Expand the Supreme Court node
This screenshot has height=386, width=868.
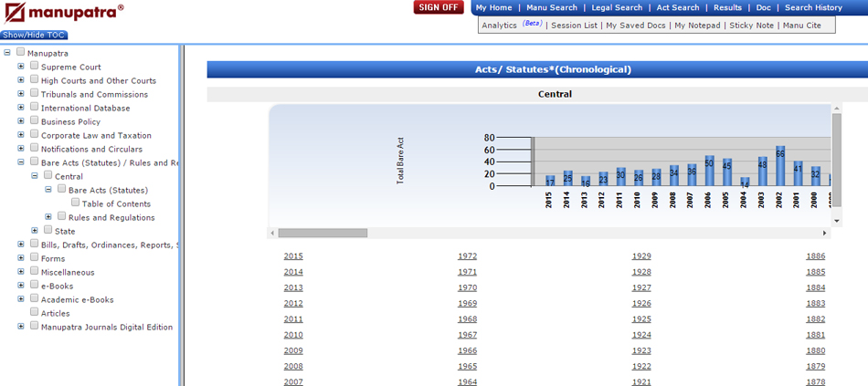tap(21, 67)
